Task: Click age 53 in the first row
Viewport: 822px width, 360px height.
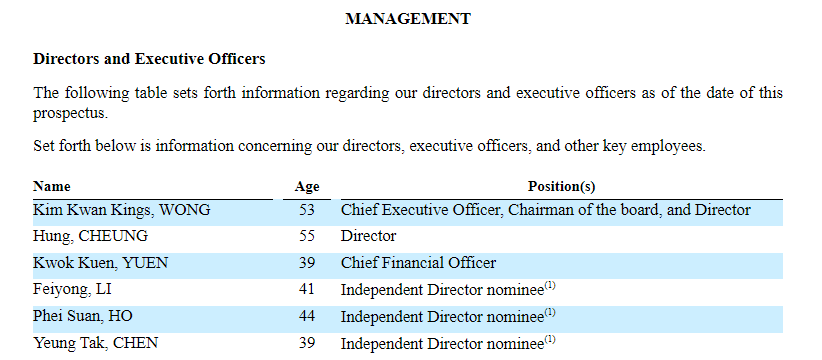Action: [307, 210]
